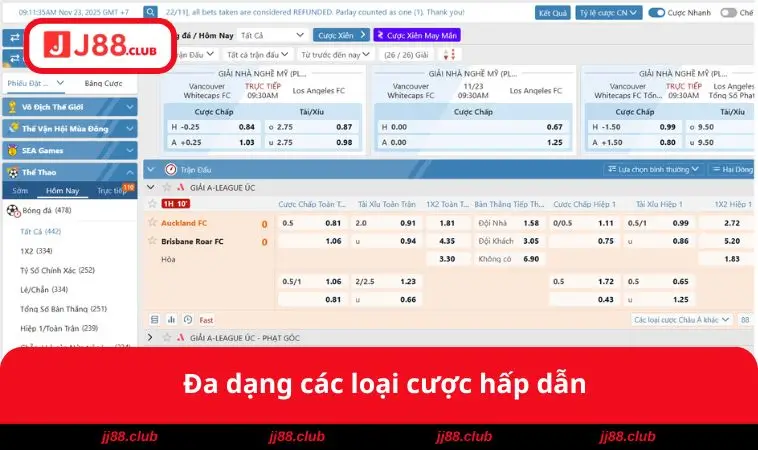Screen dimensions: 758x450
Task: Click the star beside 1H 10' timer
Action: [152, 203]
